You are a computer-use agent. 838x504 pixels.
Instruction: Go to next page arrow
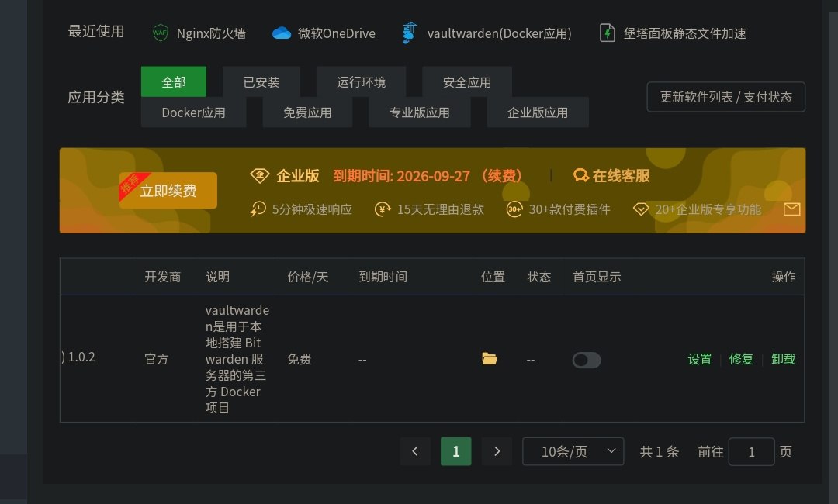point(497,451)
